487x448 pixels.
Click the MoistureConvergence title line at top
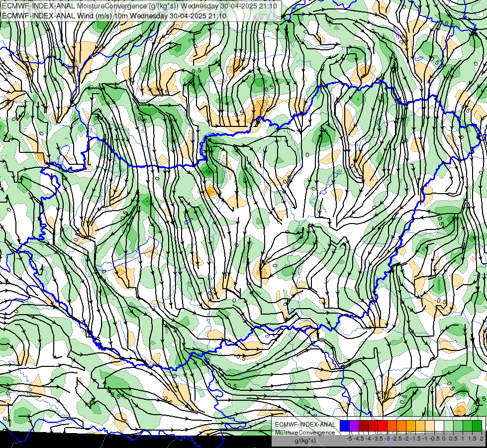click(x=139, y=6)
